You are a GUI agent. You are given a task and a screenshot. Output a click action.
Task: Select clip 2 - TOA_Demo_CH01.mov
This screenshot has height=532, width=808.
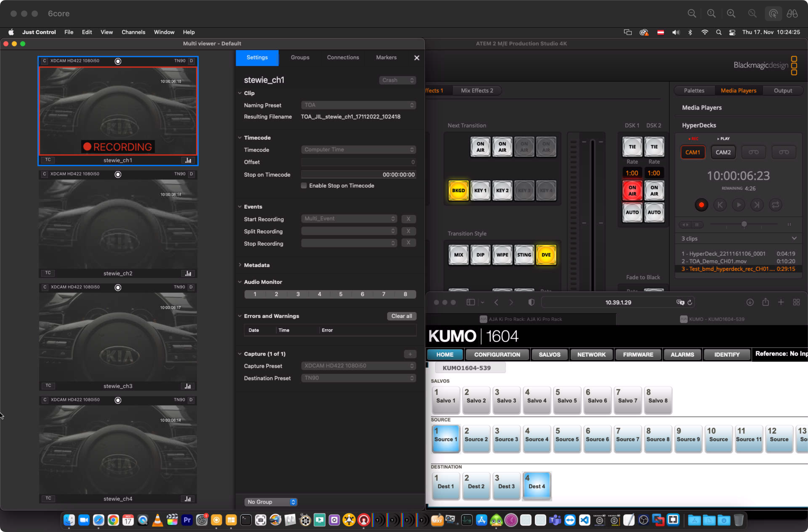(x=738, y=261)
